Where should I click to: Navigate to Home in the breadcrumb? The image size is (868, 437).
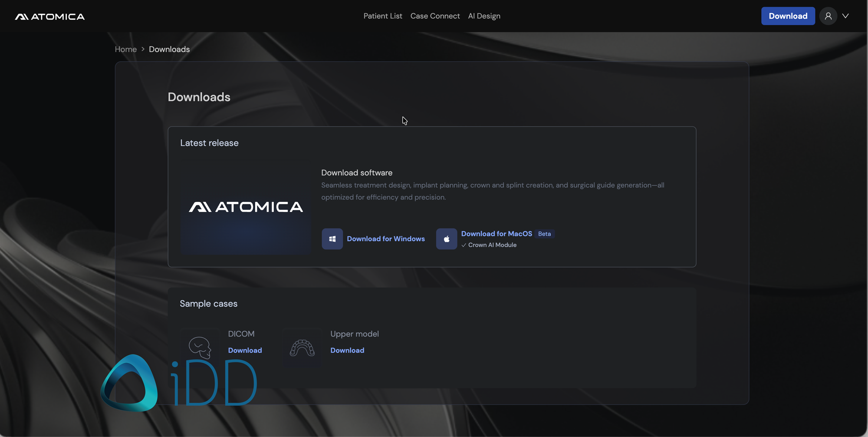point(126,49)
